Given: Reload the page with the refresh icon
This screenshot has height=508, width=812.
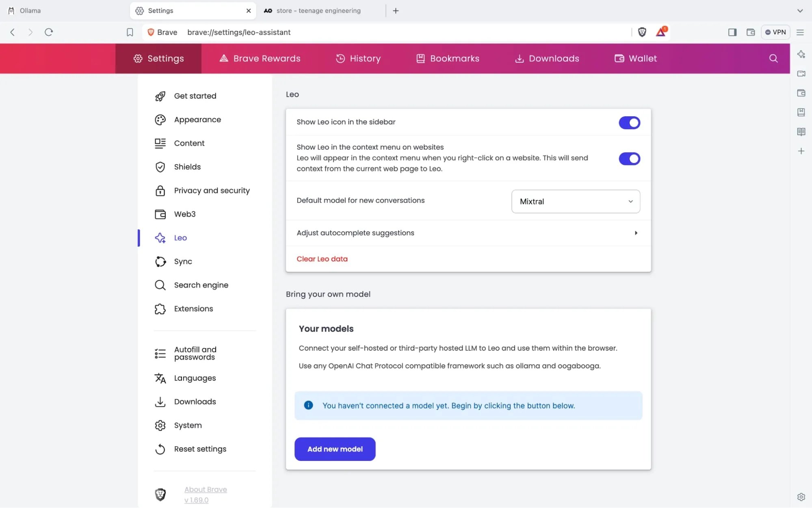Looking at the screenshot, I should point(49,32).
